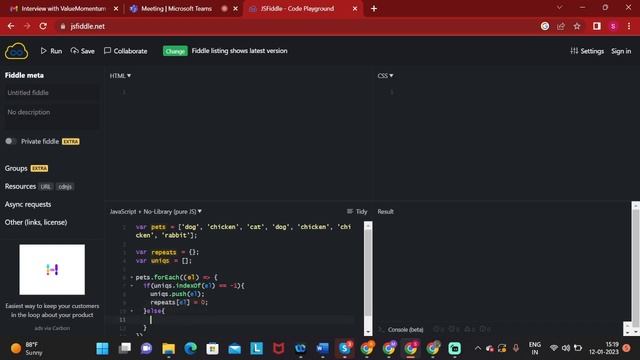
Task: Open Microsoft Edge from the taskbar
Action: coord(191,349)
